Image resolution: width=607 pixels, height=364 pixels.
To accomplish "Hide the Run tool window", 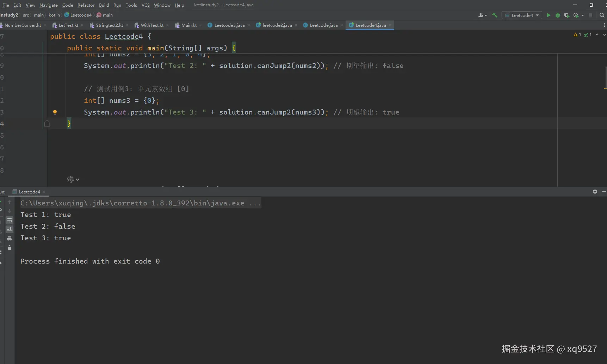I will 604,192.
